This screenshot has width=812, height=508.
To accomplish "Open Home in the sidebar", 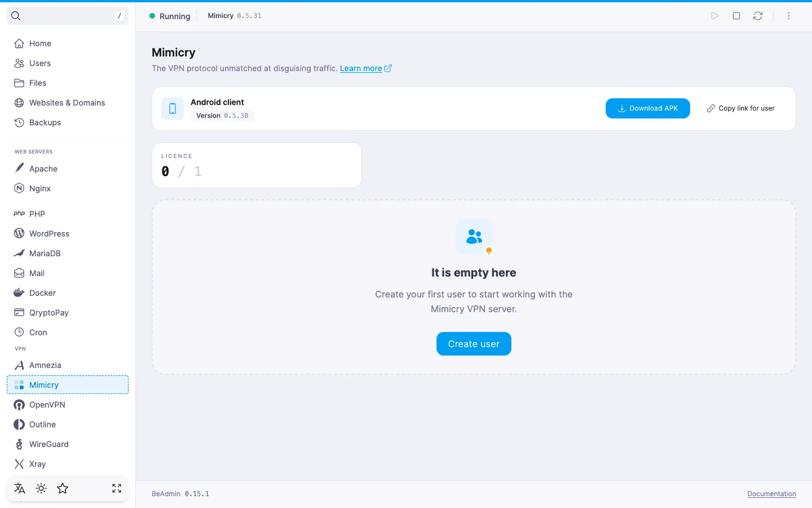I will (68, 43).
